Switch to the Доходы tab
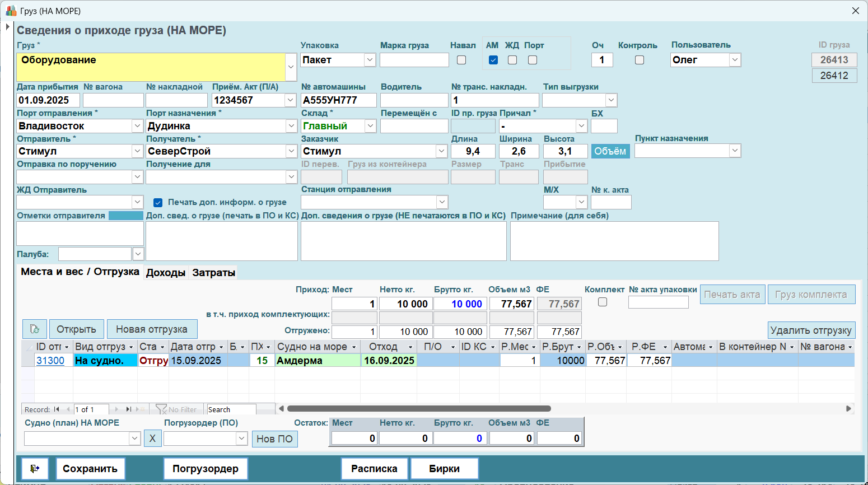 (x=166, y=273)
